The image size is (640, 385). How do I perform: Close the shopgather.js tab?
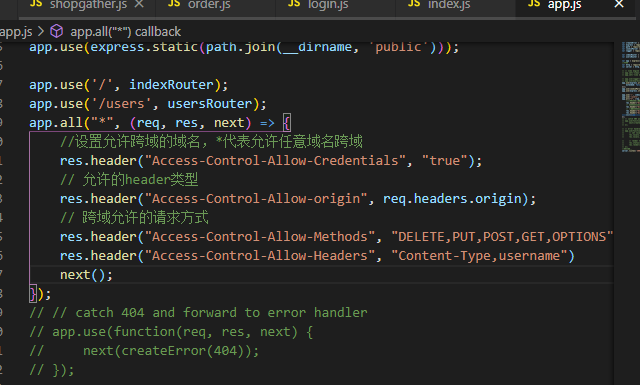[139, 4]
